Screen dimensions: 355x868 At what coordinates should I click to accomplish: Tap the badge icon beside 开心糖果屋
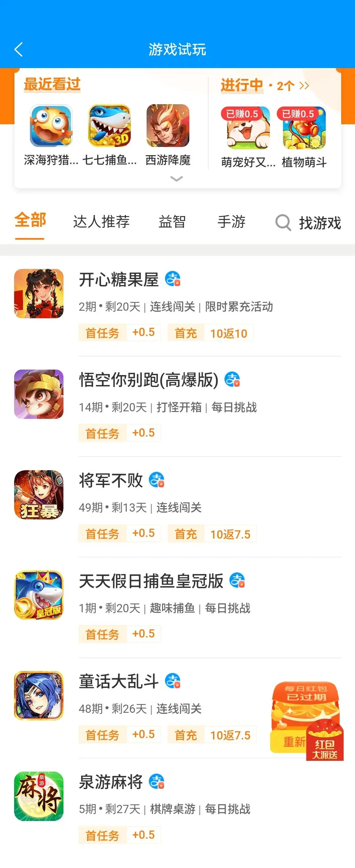click(x=173, y=279)
